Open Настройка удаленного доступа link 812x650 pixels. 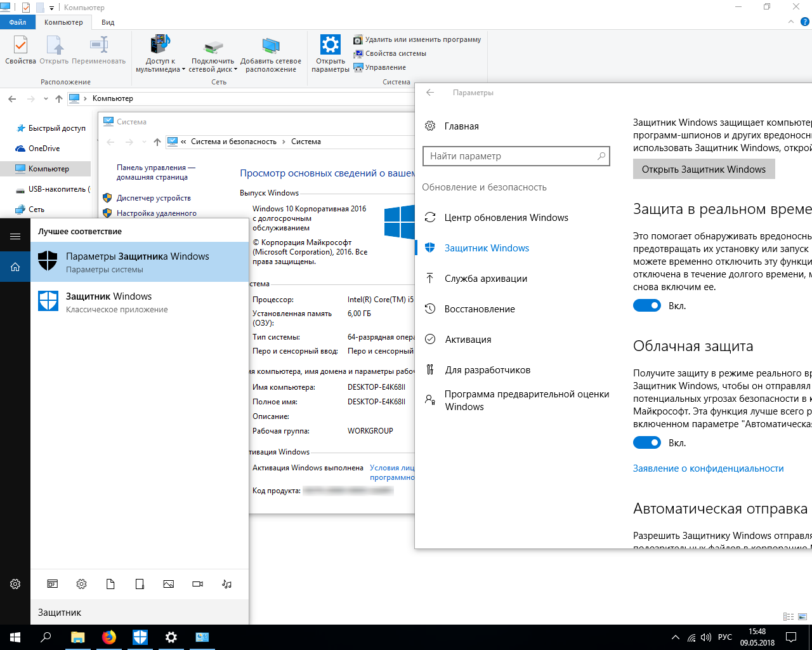157,213
